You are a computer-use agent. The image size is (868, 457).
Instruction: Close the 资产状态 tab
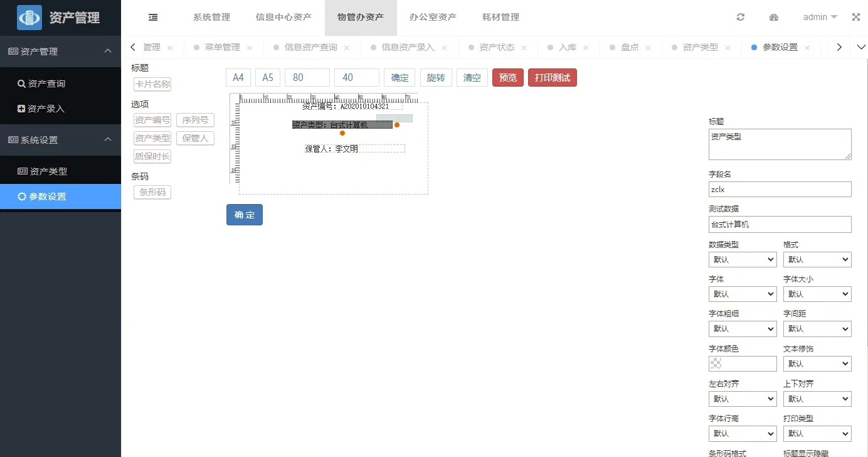pos(524,48)
